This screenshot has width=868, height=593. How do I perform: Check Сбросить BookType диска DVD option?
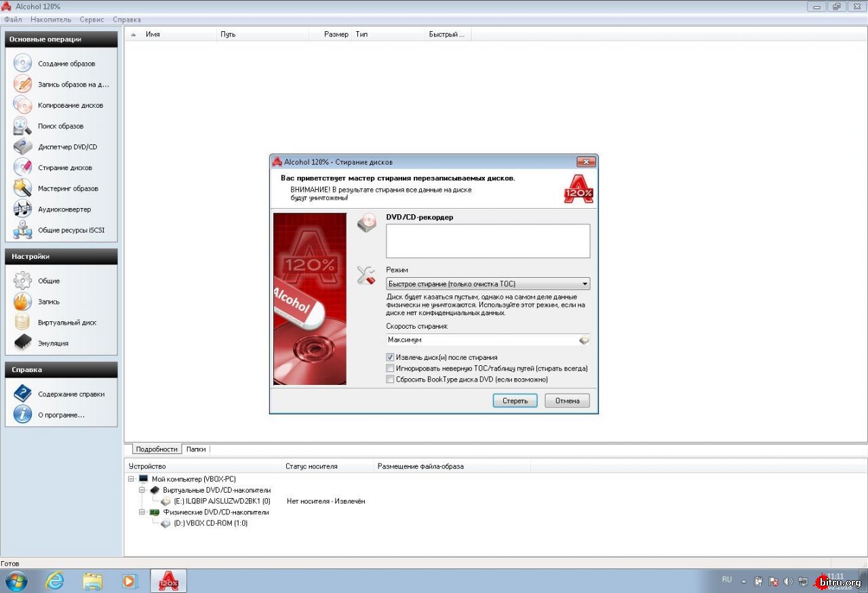(390, 380)
